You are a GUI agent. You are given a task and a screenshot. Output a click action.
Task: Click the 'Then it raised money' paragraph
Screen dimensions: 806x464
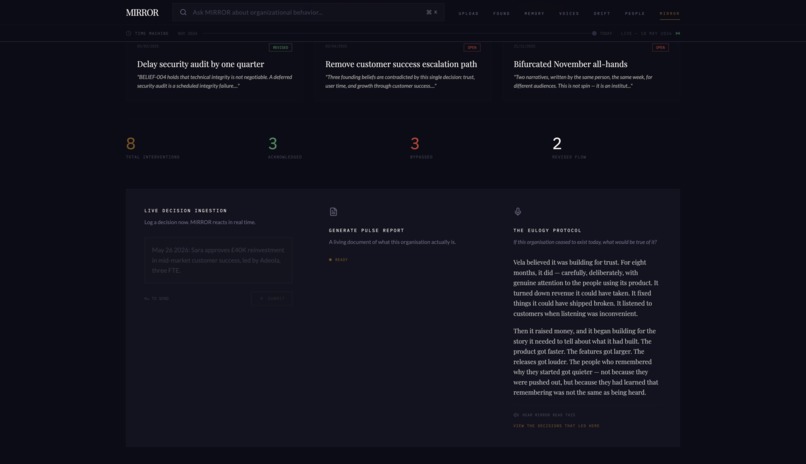[585, 362]
